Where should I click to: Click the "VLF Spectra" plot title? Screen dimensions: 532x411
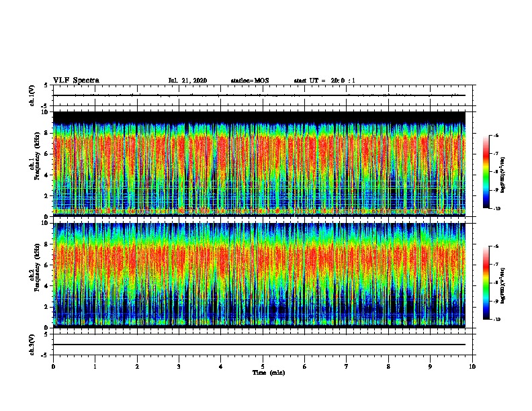[x=76, y=81]
